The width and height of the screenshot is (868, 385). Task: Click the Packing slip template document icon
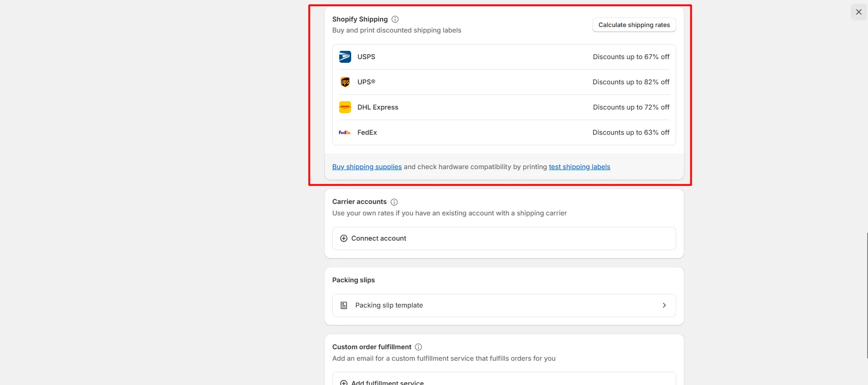(x=344, y=305)
